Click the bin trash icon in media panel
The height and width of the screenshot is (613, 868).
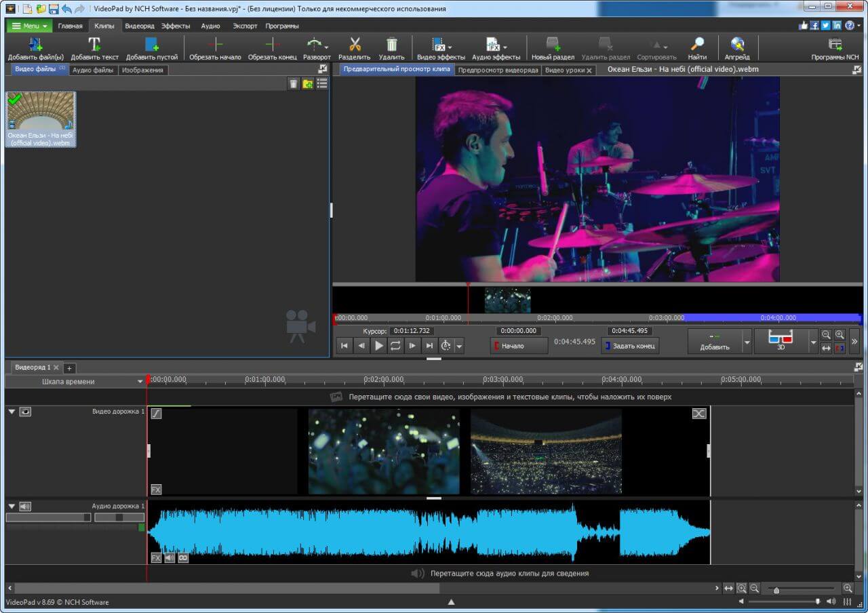293,83
